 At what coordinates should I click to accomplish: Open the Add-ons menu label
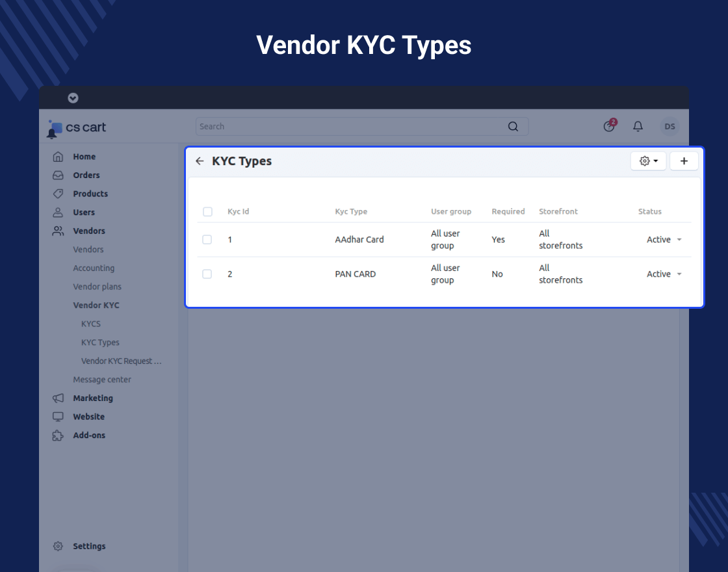point(89,435)
